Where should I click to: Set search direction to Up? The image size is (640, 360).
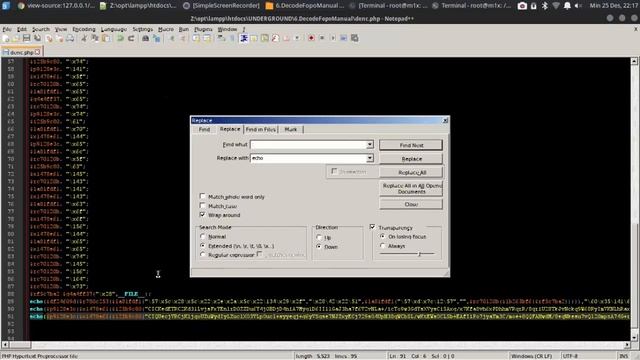[319, 237]
